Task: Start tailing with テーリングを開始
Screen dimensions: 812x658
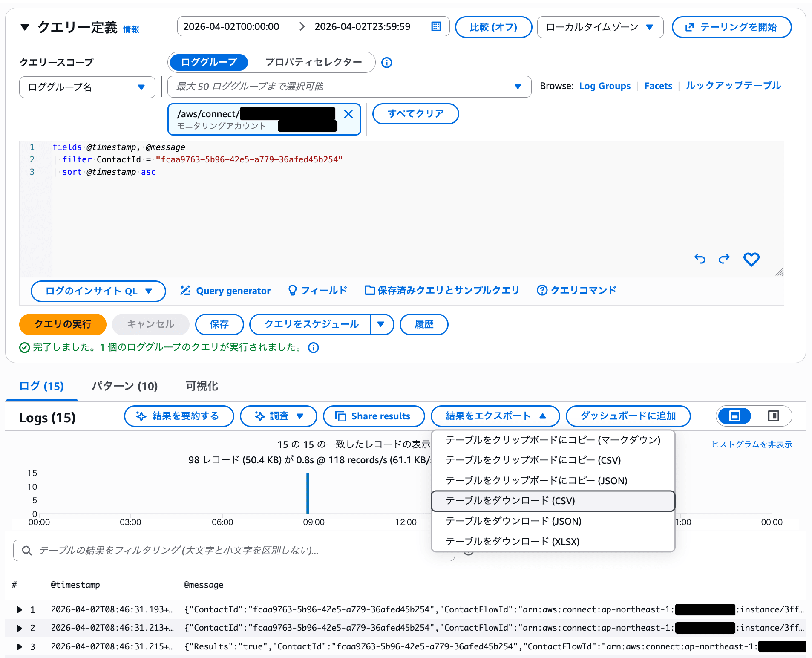Action: pyautogui.click(x=731, y=27)
